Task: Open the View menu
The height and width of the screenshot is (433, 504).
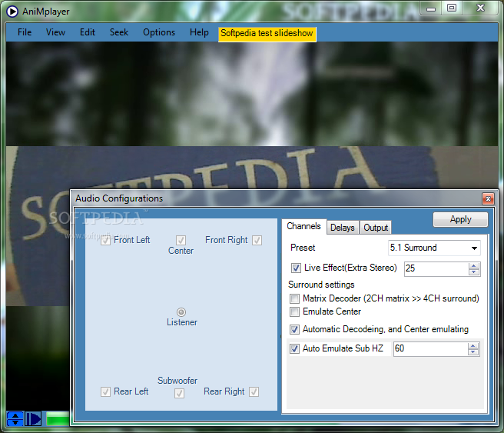Action: [55, 32]
